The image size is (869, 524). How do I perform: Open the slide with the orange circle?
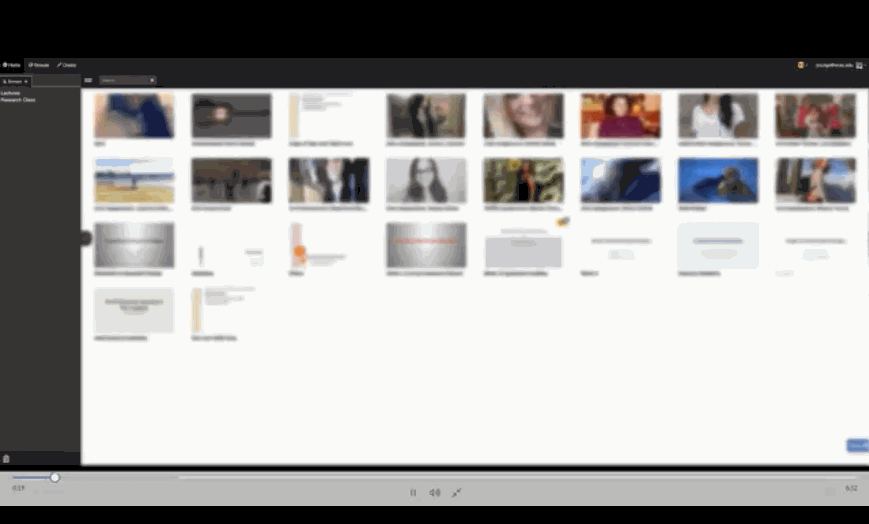329,245
